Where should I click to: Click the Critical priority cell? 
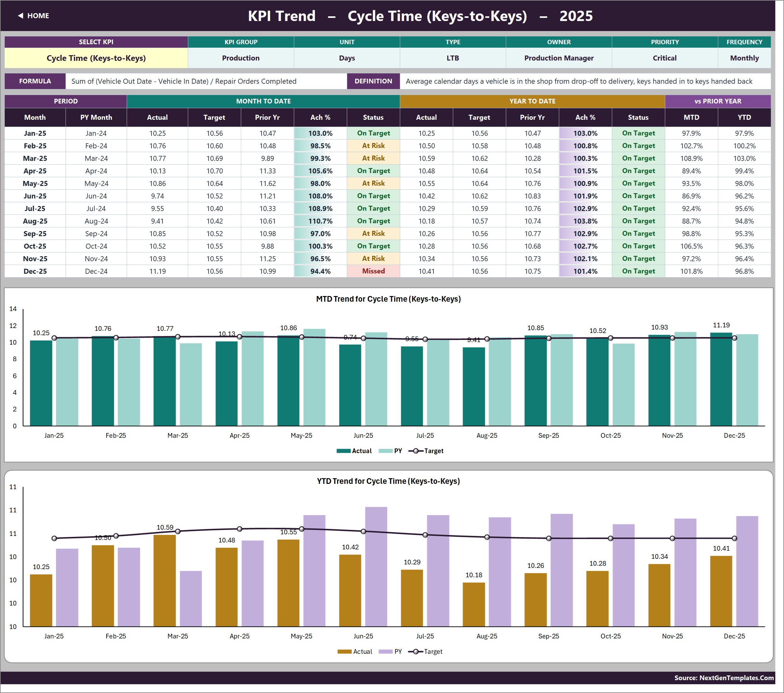coord(665,58)
